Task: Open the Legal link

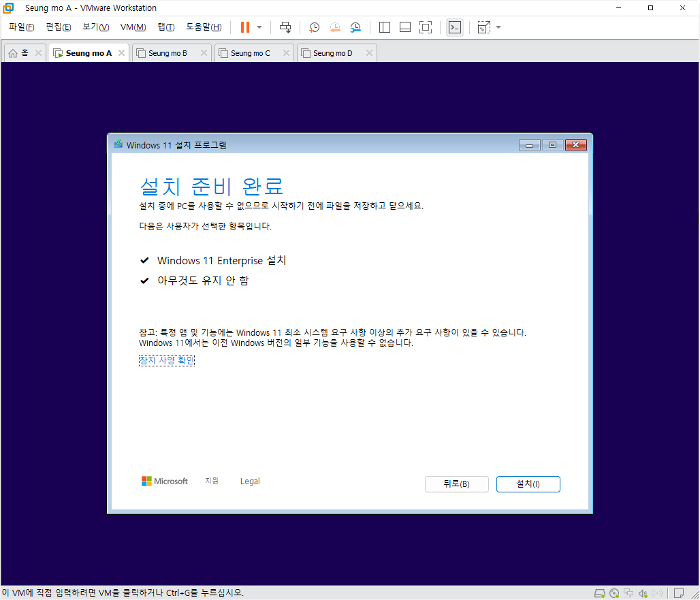Action: (249, 481)
